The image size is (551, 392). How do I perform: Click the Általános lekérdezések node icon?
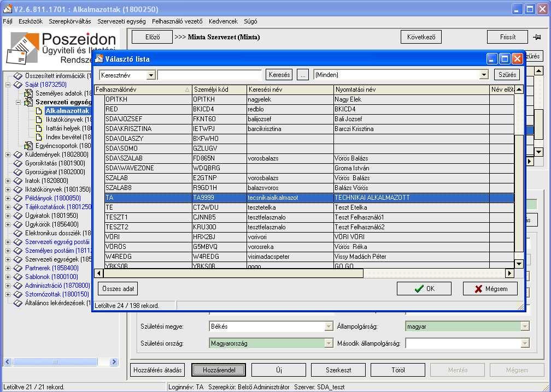tap(18, 303)
